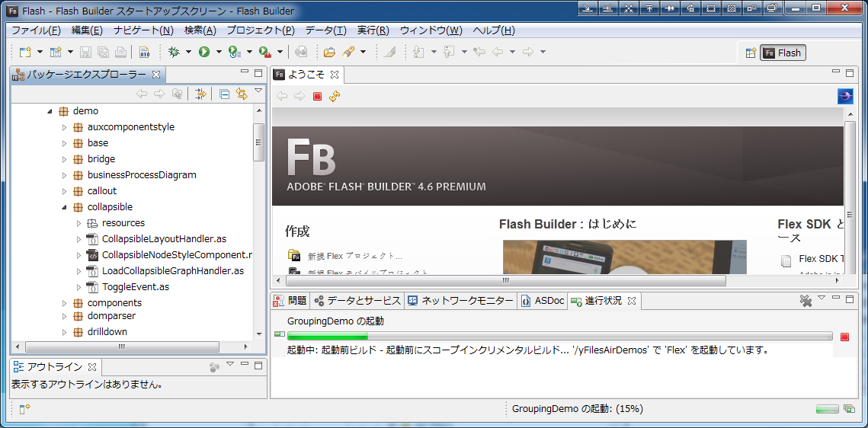Switch to the ASDoc tab
The height and width of the screenshot is (428, 868).
point(543,301)
